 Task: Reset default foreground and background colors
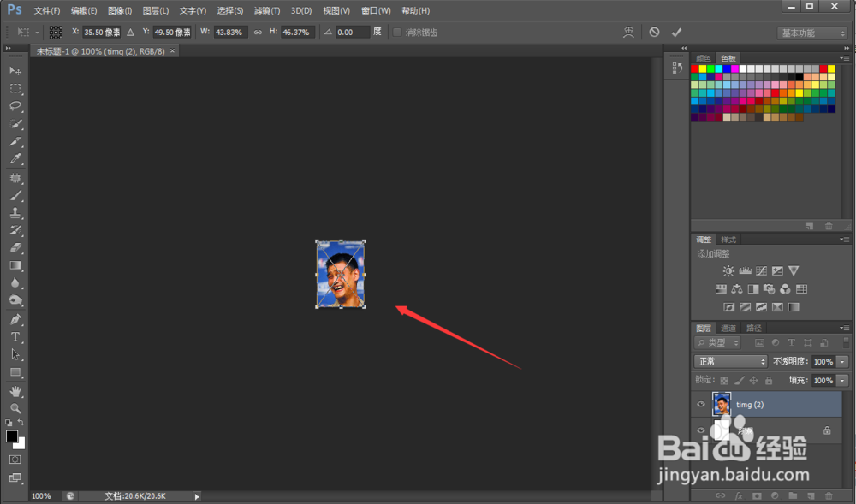click(9, 423)
